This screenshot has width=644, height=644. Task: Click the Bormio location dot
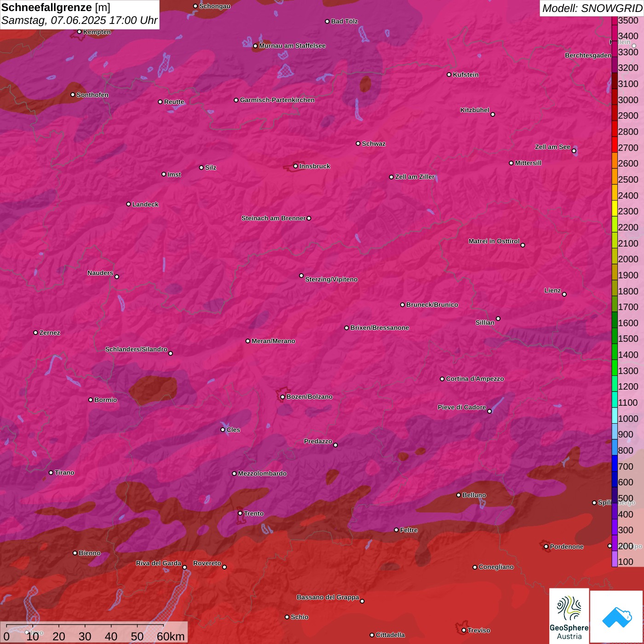[91, 400]
